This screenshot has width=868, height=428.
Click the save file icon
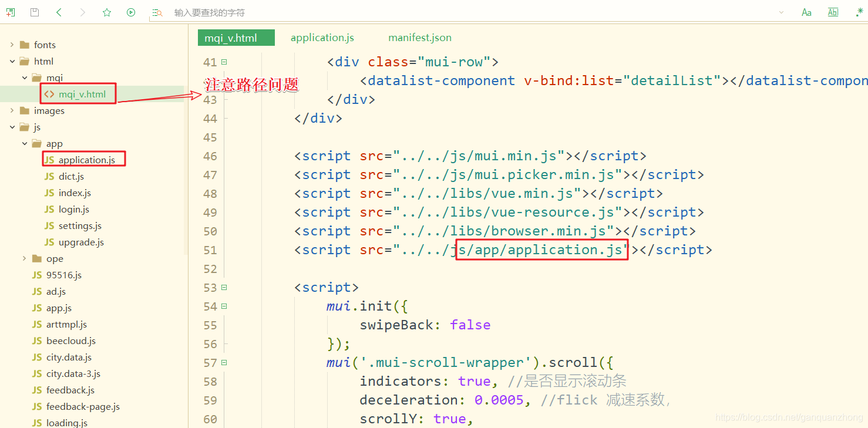coord(35,12)
